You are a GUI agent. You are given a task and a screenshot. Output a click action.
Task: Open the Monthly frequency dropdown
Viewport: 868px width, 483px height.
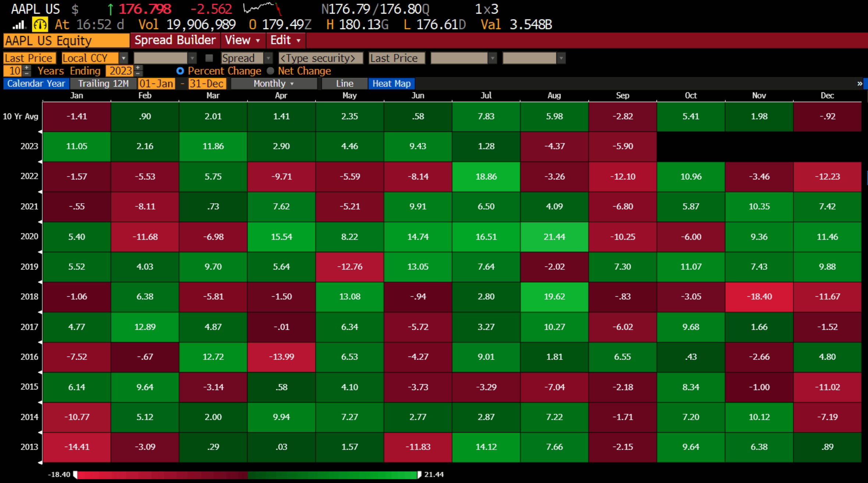(x=274, y=83)
